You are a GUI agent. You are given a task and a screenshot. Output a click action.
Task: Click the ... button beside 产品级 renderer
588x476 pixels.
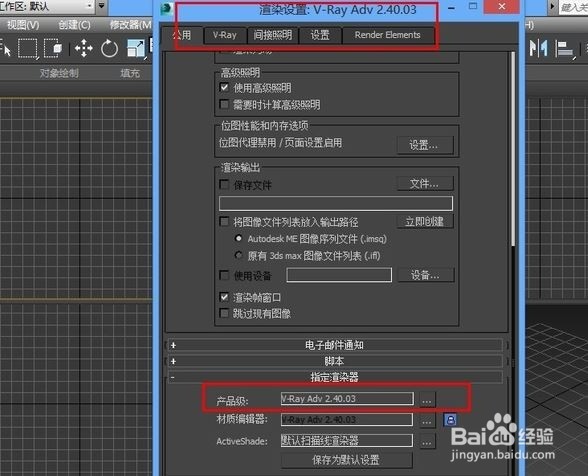427,399
